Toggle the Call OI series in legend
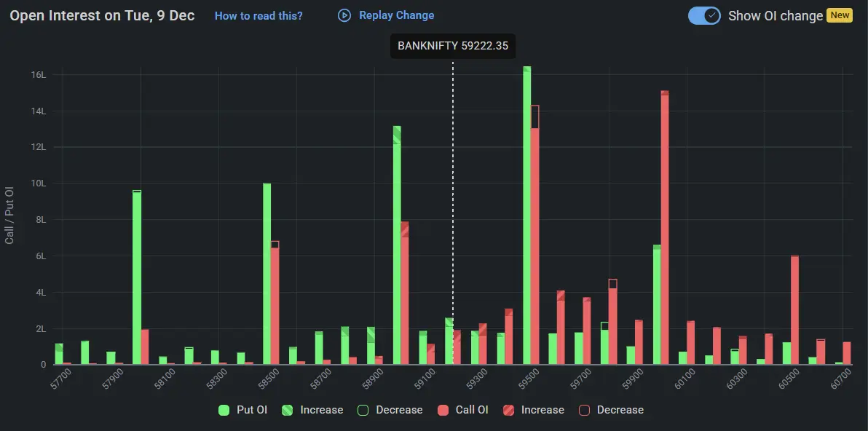 click(470, 410)
